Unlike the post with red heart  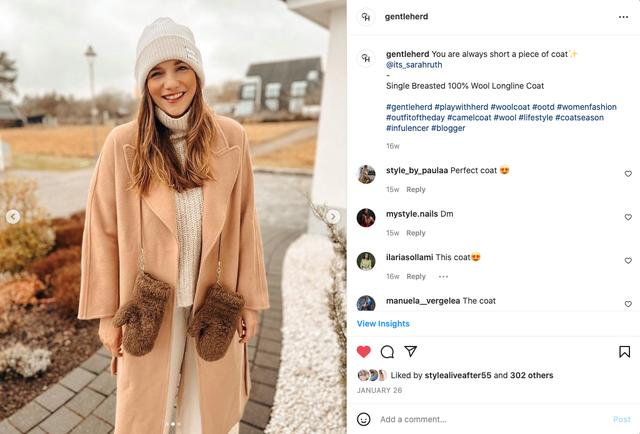(x=364, y=352)
